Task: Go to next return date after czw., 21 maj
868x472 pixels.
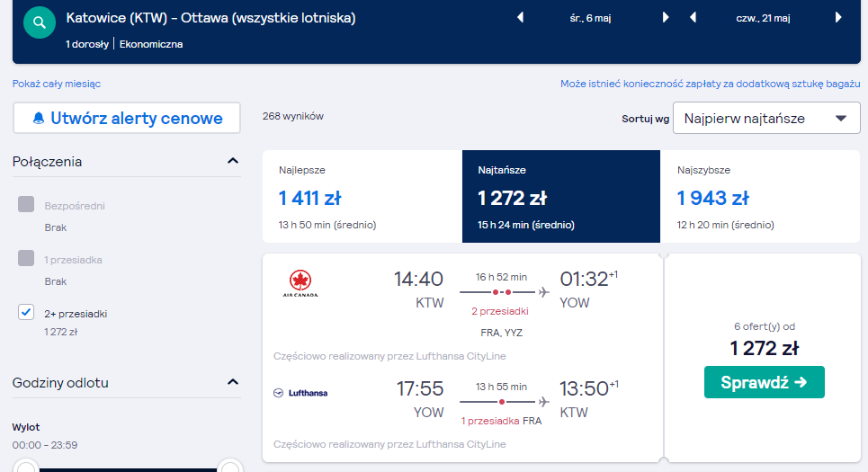Action: (838, 18)
